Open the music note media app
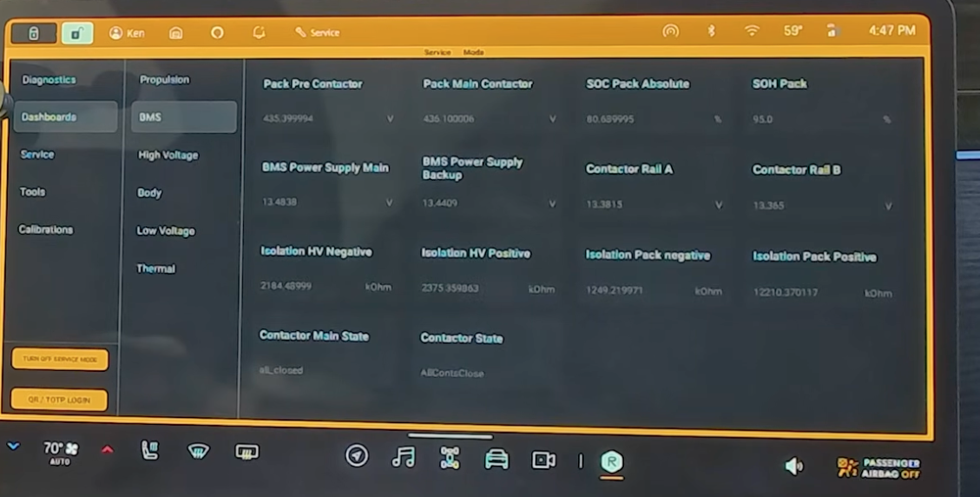The height and width of the screenshot is (497, 980). 403,457
